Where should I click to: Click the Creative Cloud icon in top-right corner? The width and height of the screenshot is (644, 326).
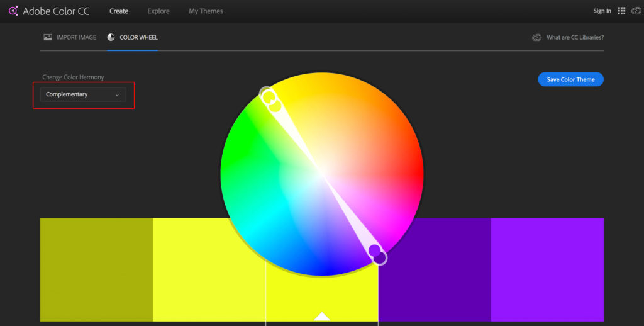coord(635,11)
